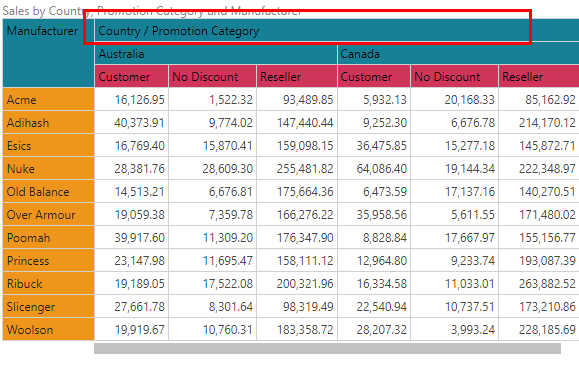Click the Old Balance row header
This screenshot has height=366, width=579.
48,191
